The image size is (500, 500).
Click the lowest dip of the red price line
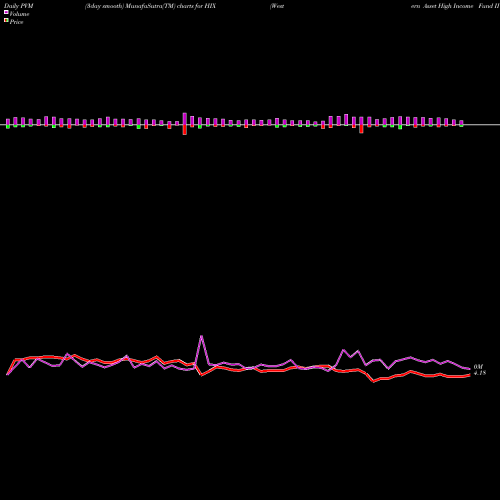coord(373,381)
